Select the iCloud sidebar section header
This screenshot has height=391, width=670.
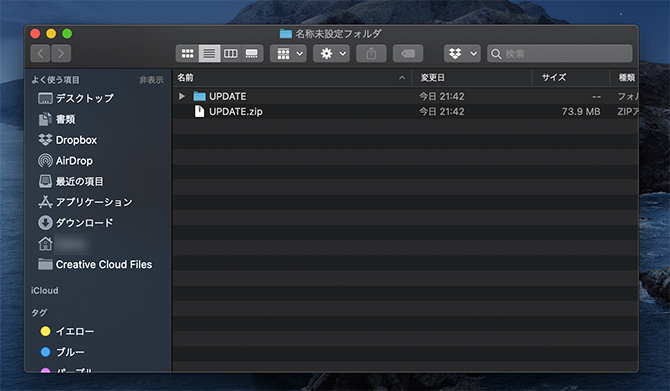point(44,291)
